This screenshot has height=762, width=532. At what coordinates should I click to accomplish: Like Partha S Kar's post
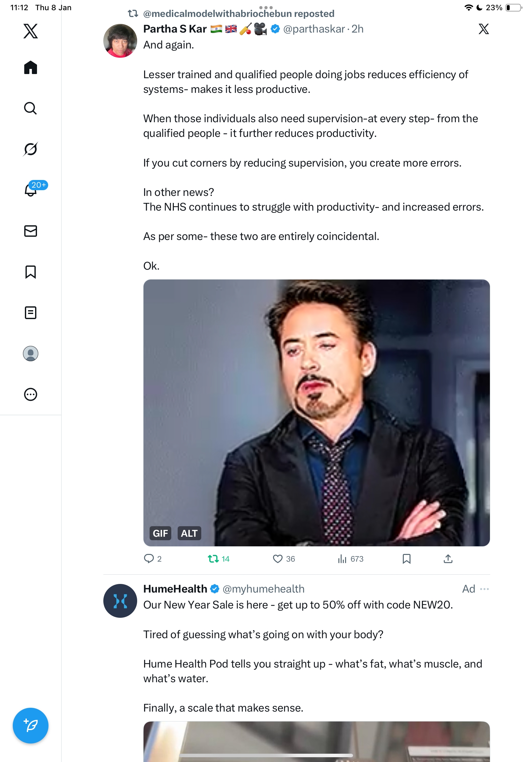click(277, 559)
